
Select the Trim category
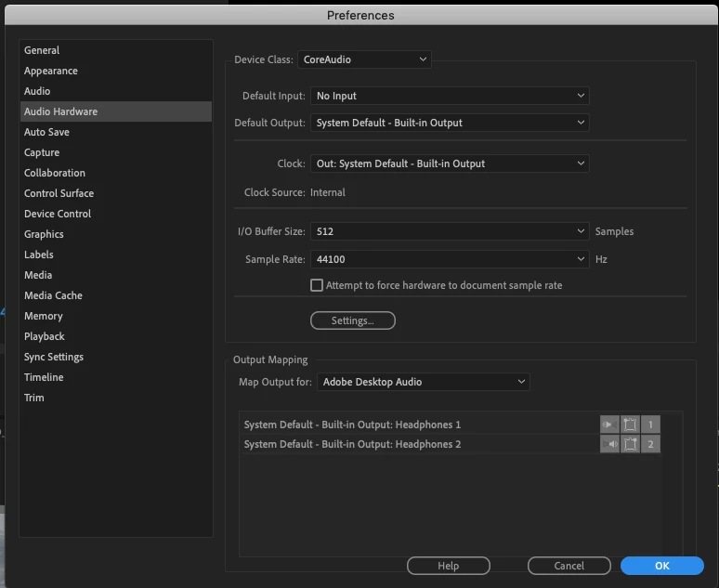(116, 398)
